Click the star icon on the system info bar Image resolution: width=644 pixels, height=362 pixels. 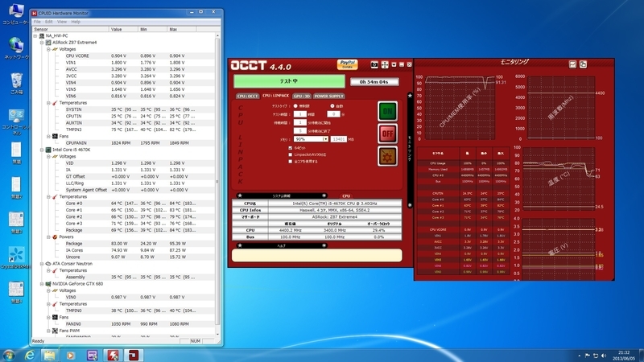[240, 195]
